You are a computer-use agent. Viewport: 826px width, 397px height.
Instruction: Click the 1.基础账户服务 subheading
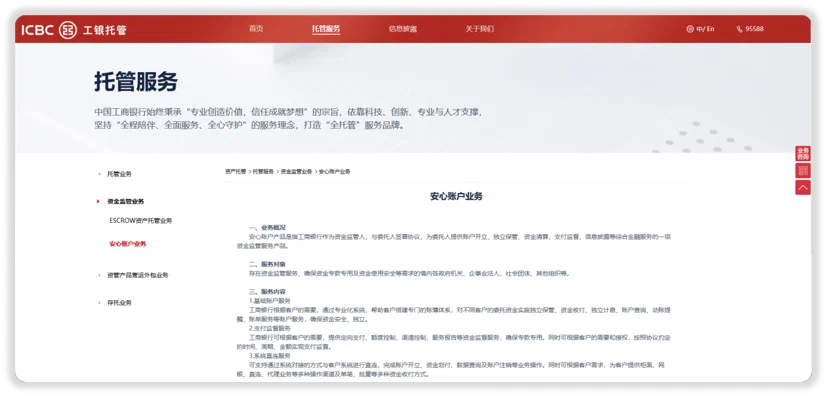[x=269, y=301]
